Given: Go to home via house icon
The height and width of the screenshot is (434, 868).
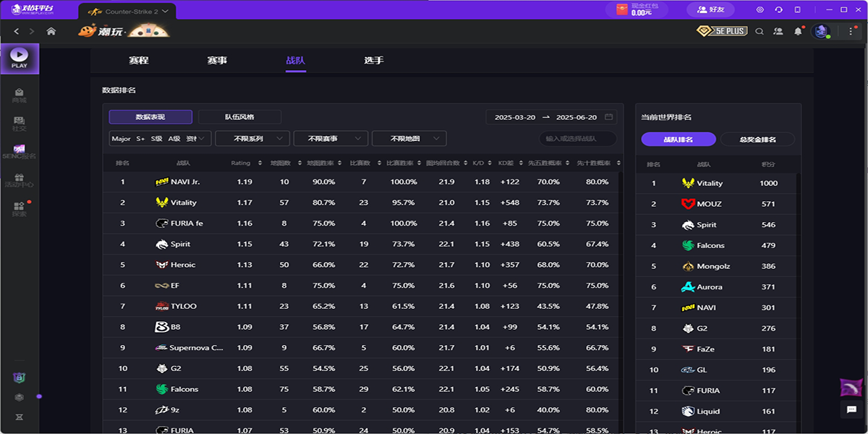Looking at the screenshot, I should pyautogui.click(x=51, y=31).
